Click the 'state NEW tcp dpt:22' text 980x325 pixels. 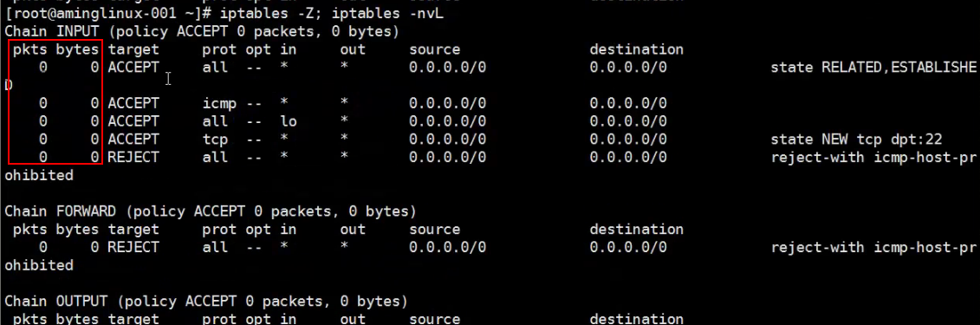click(856, 140)
